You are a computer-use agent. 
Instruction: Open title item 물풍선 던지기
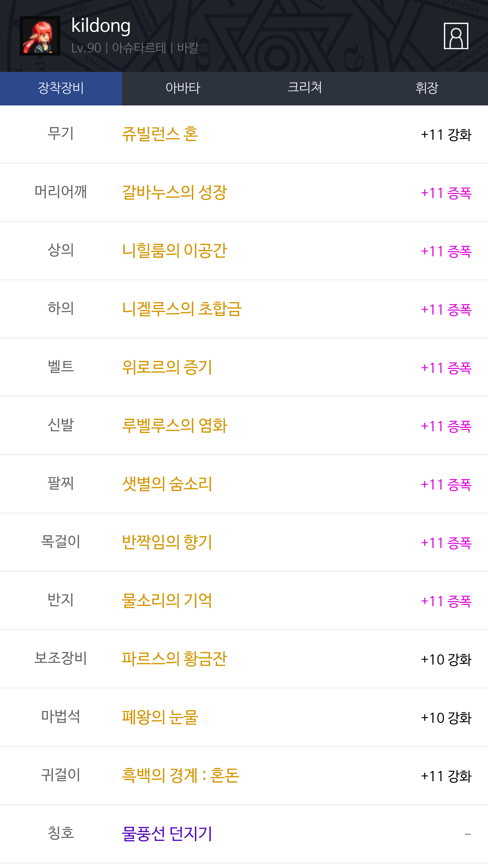pyautogui.click(x=167, y=834)
